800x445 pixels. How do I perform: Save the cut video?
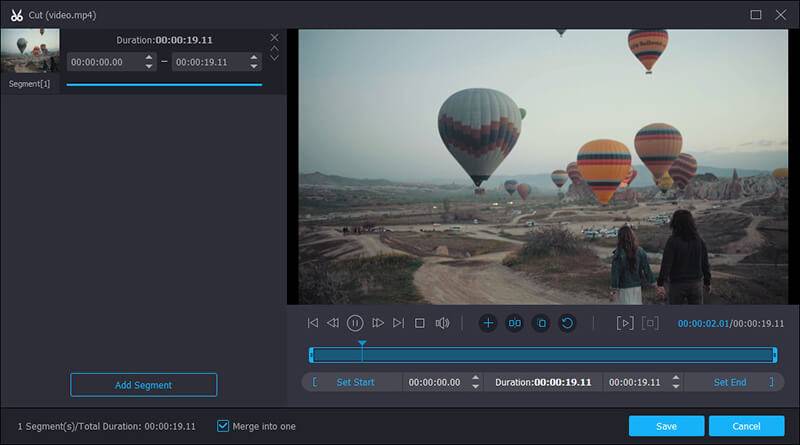click(666, 426)
